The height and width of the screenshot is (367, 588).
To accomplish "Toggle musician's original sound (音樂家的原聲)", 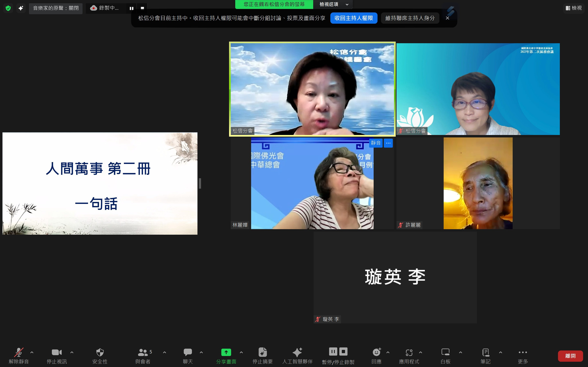I will pyautogui.click(x=56, y=8).
